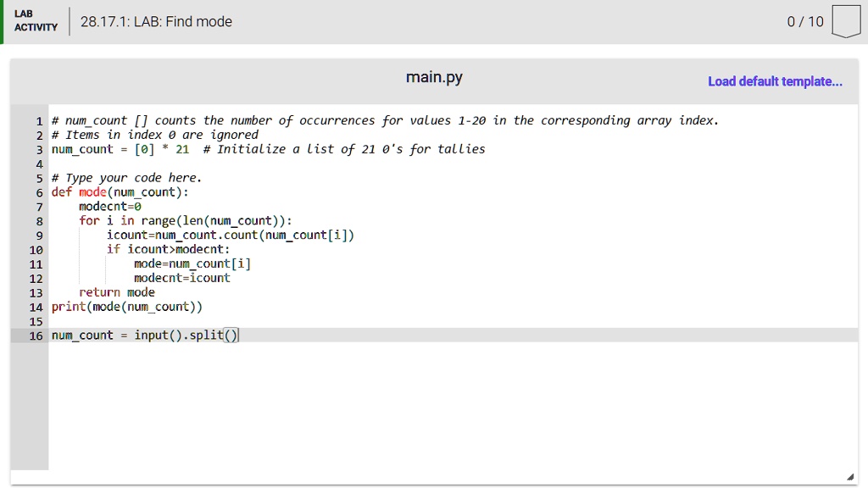
Task: Click the comment on line 1
Action: pos(381,119)
